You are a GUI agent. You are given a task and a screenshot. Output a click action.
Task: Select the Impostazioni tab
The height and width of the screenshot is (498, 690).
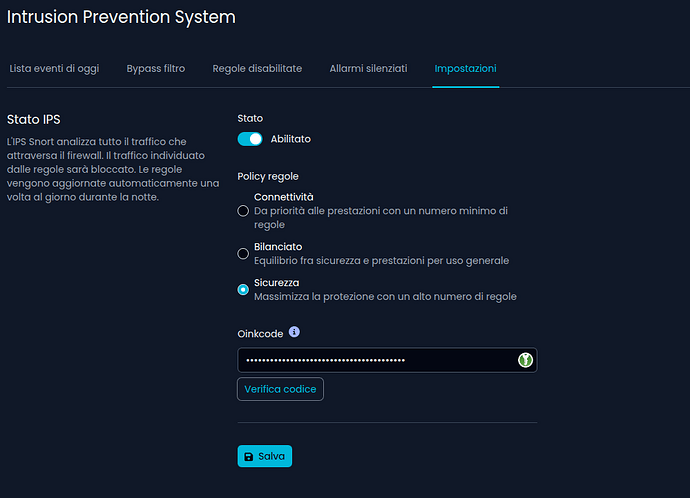[465, 68]
